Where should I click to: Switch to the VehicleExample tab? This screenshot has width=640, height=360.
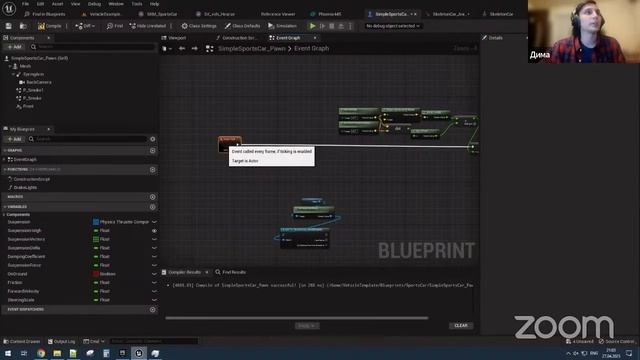[x=102, y=14]
